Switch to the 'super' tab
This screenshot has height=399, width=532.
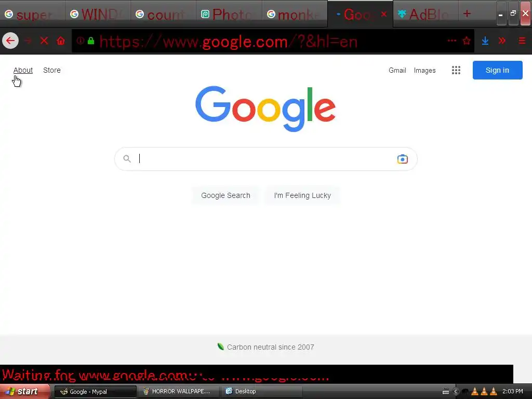pyautogui.click(x=33, y=14)
